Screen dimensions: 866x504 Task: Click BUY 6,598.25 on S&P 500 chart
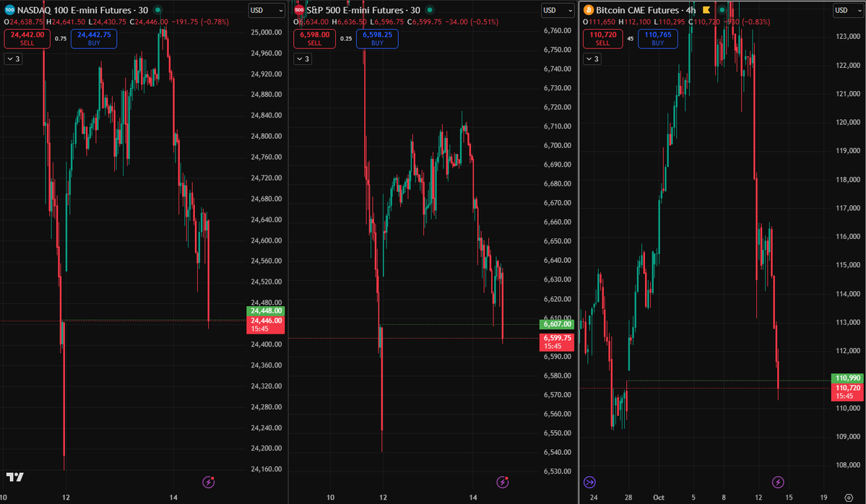[x=377, y=38]
